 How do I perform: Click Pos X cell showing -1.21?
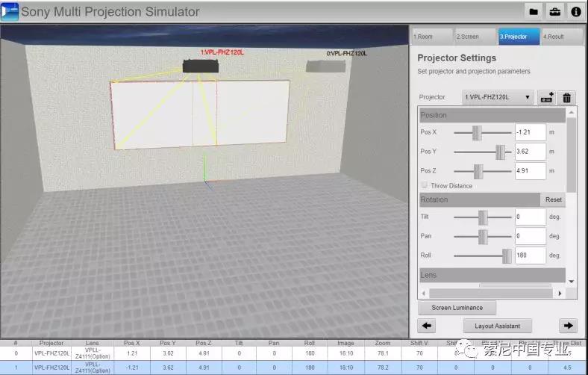point(132,368)
